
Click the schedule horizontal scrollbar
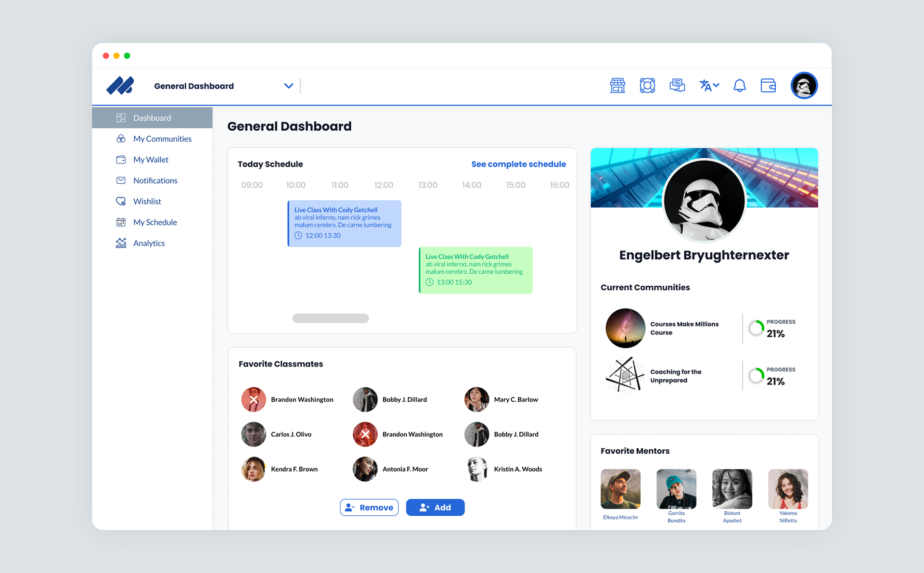[x=331, y=318]
